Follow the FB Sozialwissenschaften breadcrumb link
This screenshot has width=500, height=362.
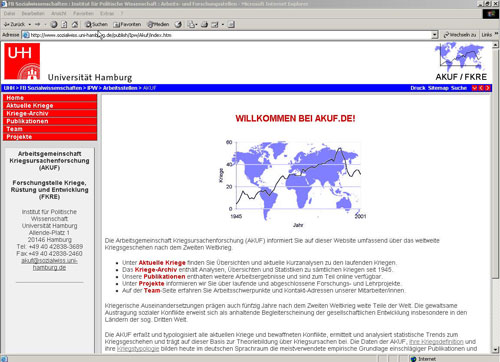[51, 88]
